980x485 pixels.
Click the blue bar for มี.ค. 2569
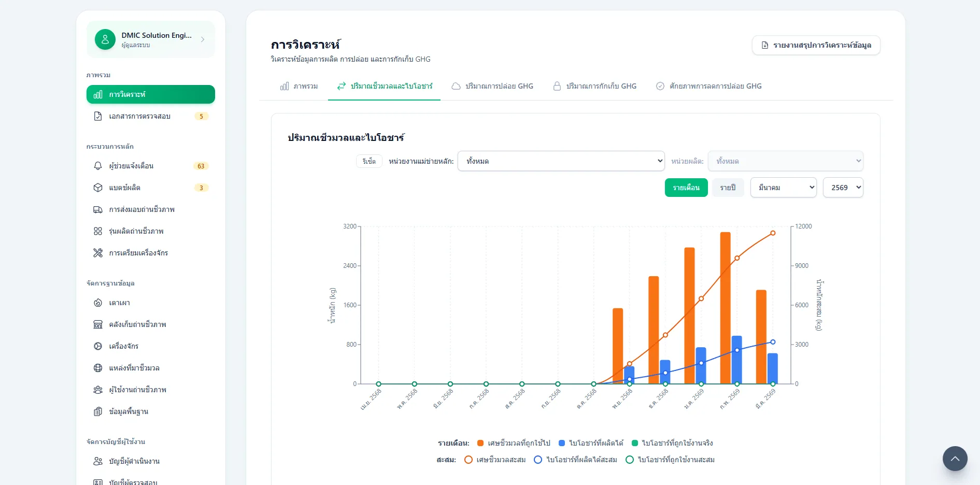[773, 368]
